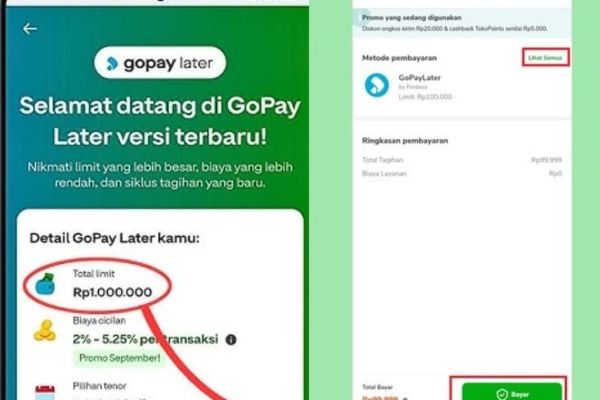Click the Ringkasan pembayaran heading
Screen dimensions: 600x400
tap(405, 141)
